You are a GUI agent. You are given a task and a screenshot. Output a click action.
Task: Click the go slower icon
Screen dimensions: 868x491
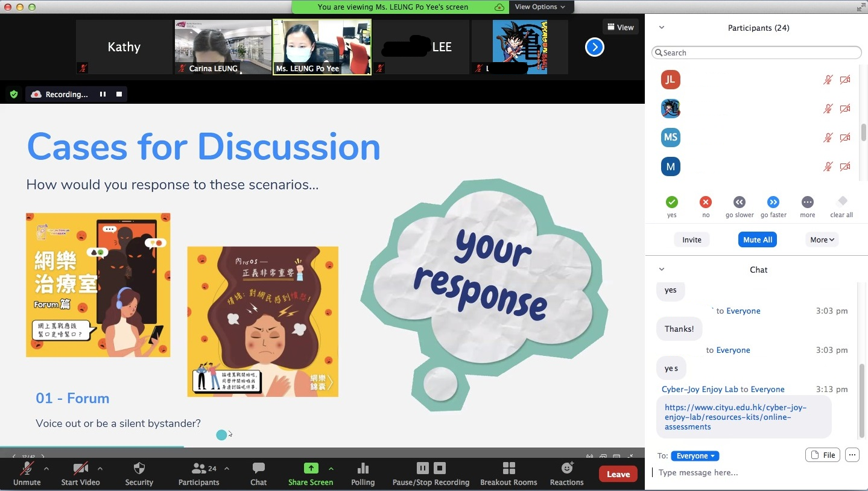(739, 202)
